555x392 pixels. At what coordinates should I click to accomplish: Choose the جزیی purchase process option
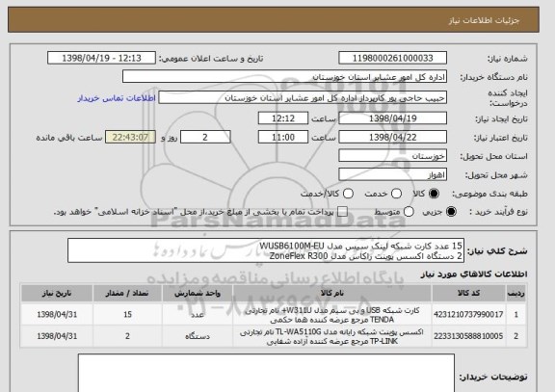click(x=451, y=212)
